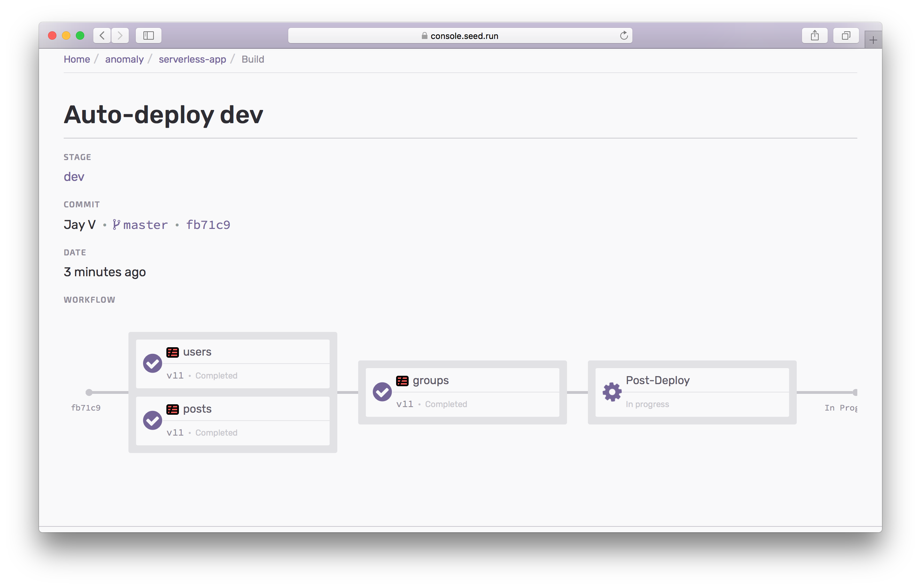Click the Post-Deploy gear icon
Screen dimensions: 921x588
[x=612, y=392]
